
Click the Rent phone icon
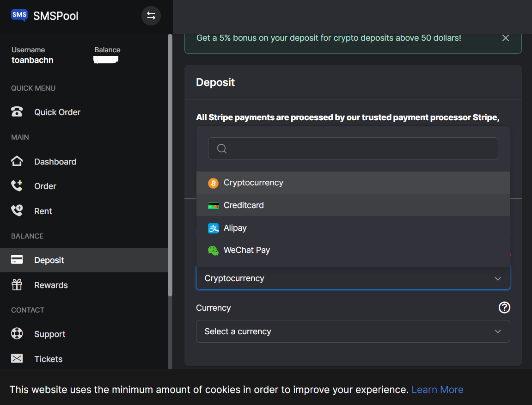(x=17, y=211)
